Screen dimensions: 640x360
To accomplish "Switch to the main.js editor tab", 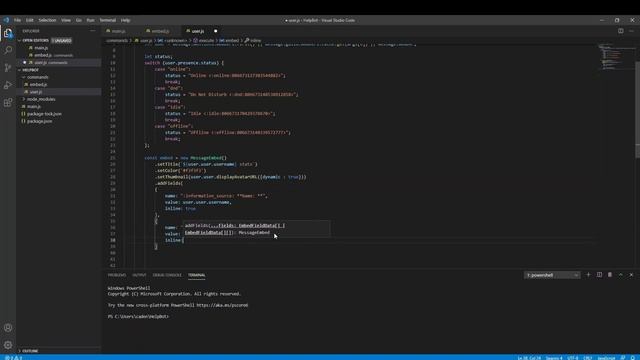I will click(122, 31).
